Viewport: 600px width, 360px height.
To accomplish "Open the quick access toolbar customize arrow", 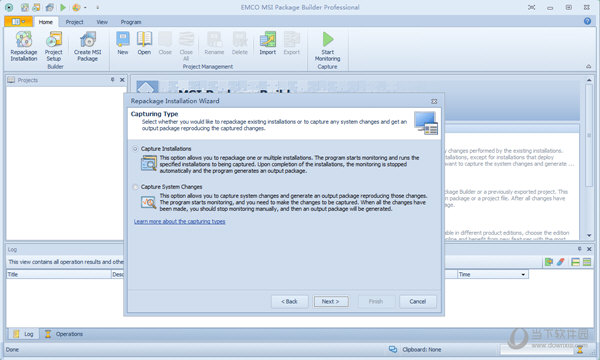I will point(98,7).
